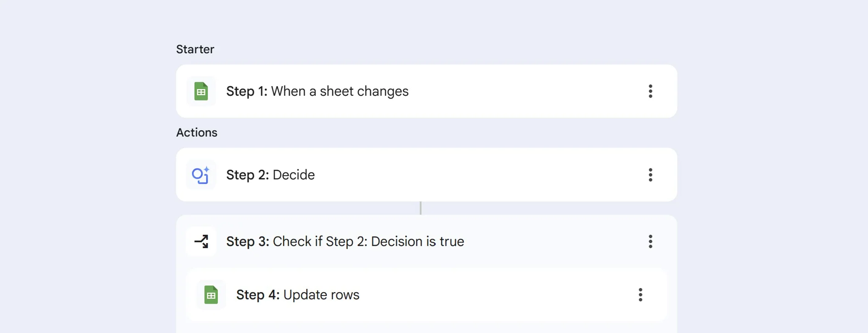Click the bold "Step 3:" label
The height and width of the screenshot is (333, 868).
(248, 241)
